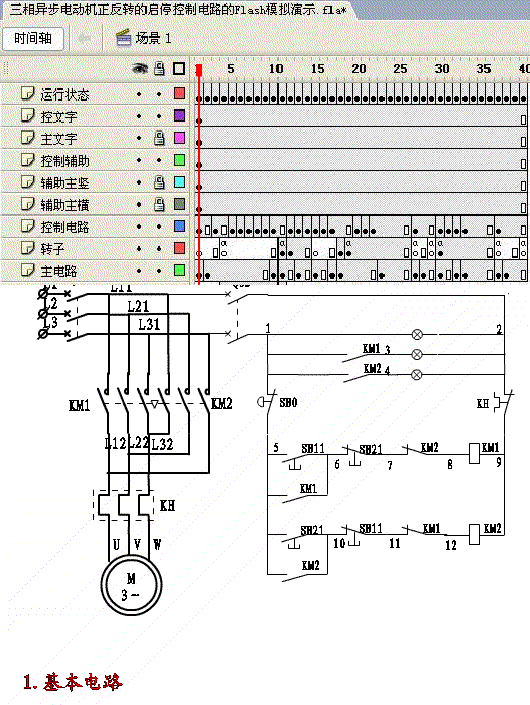Click the outline square icon in header
Viewport: 530px width, 705px height.
179,68
